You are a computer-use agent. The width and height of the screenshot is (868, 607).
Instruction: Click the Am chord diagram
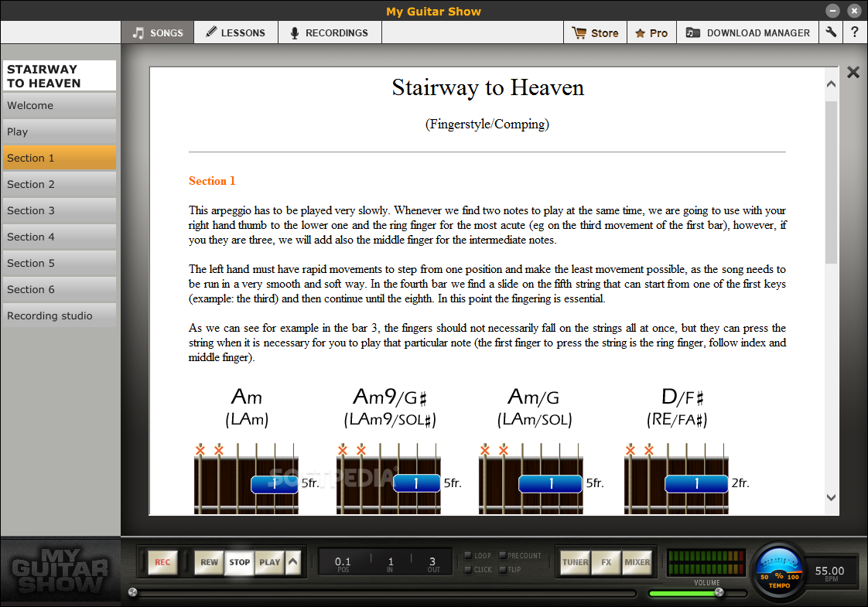pyautogui.click(x=247, y=479)
